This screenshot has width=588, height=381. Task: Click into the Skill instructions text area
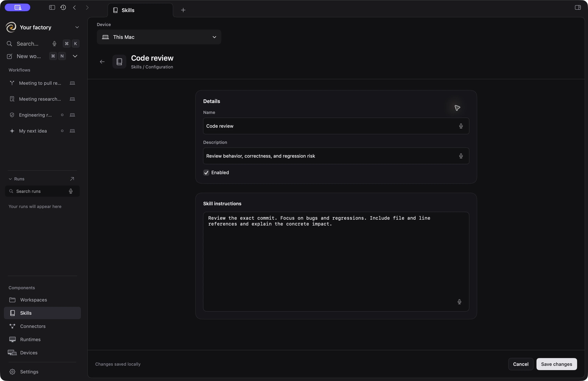(x=336, y=261)
